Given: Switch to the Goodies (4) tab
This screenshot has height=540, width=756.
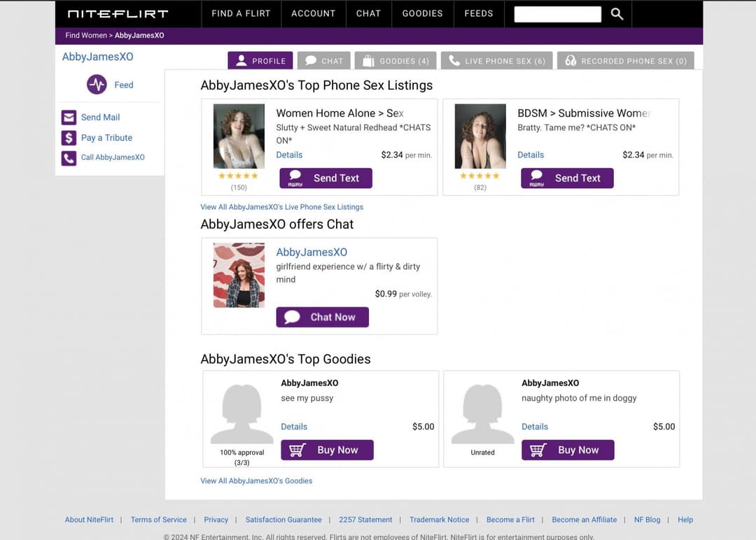Looking at the screenshot, I should tap(395, 61).
